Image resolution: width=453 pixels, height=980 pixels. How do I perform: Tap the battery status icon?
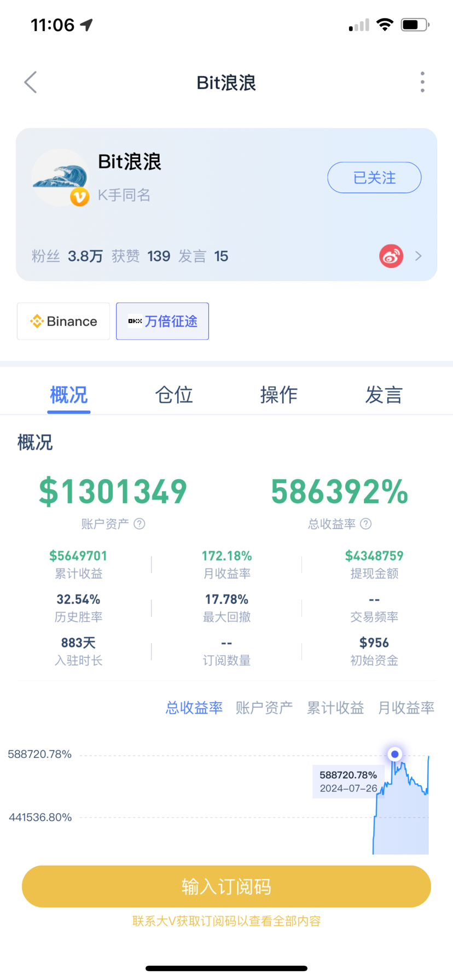[x=415, y=25]
